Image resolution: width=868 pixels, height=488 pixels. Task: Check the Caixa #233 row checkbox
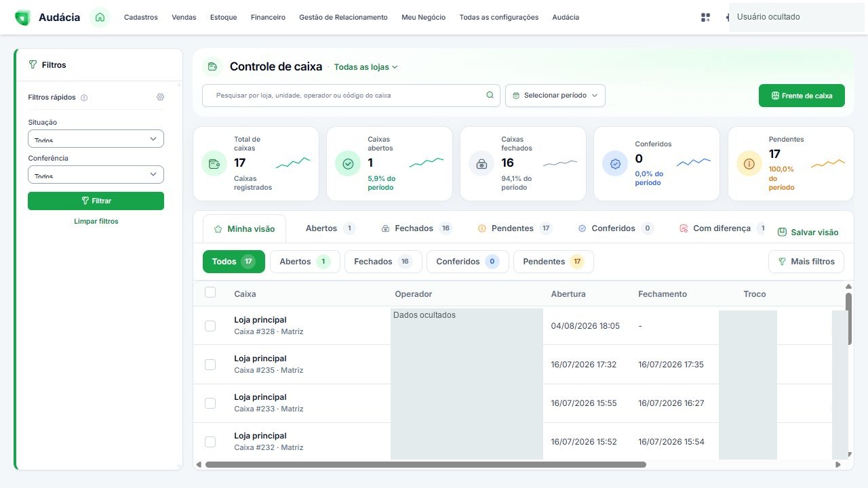pos(210,403)
